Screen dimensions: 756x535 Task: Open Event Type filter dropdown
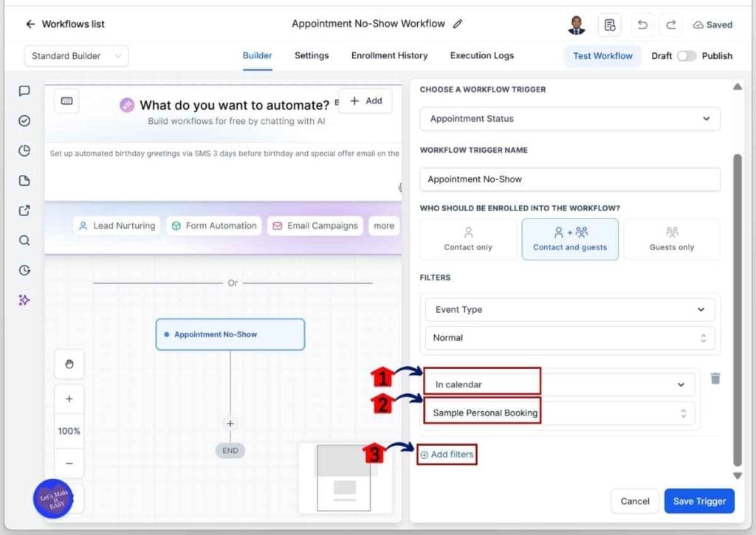coord(570,309)
